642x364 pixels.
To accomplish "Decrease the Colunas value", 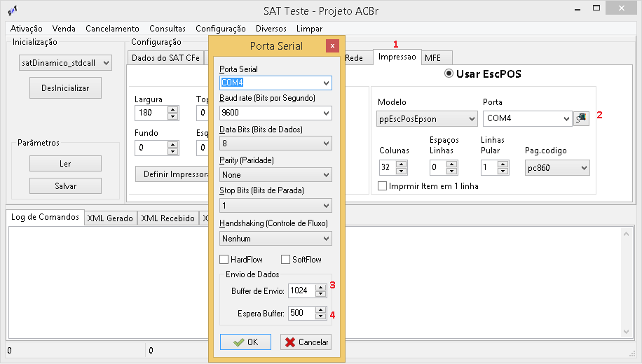I will (401, 171).
